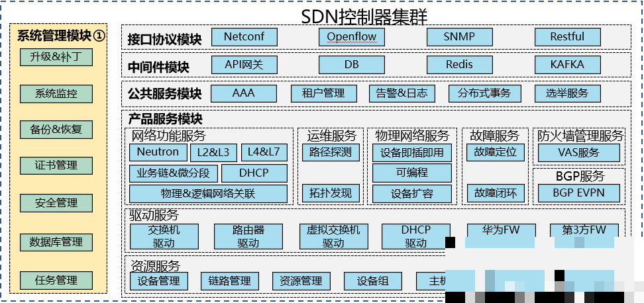Screen dimensions: 644x303
Task: Select the SDN控制器集群 title
Action: (x=364, y=17)
